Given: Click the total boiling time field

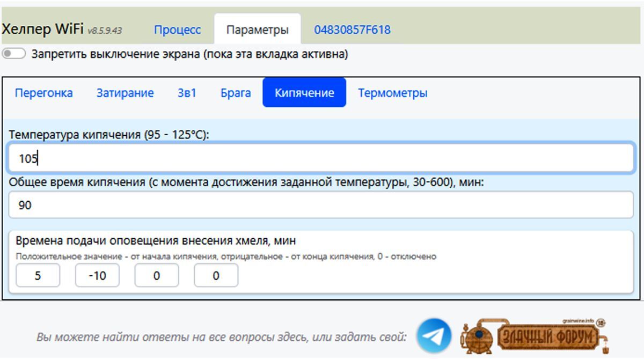Looking at the screenshot, I should point(321,205).
